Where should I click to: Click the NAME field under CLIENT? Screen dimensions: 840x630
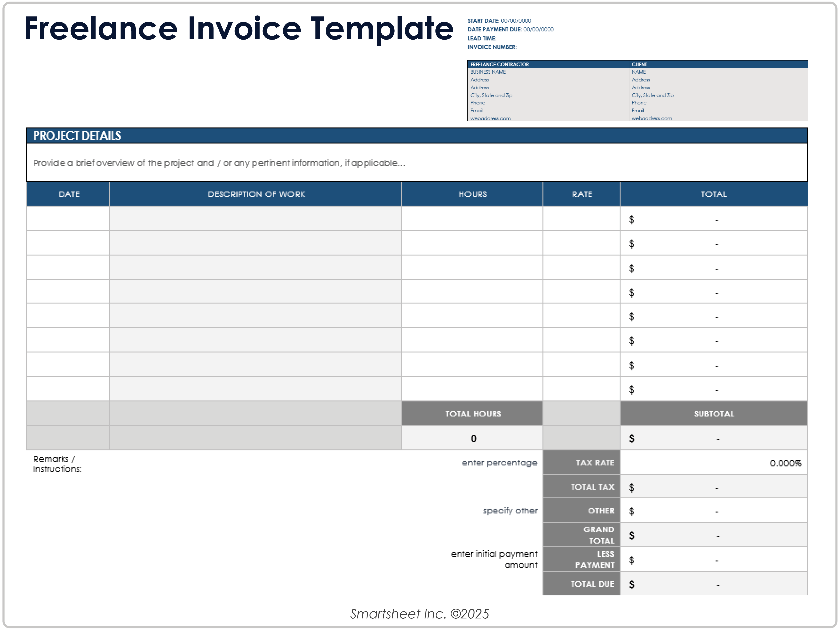639,71
